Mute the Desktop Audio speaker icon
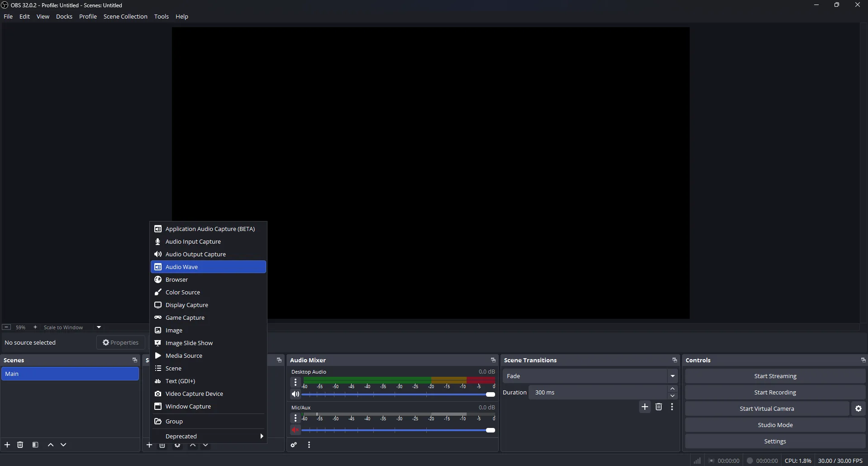Screen dimensions: 868x466 tap(295, 394)
